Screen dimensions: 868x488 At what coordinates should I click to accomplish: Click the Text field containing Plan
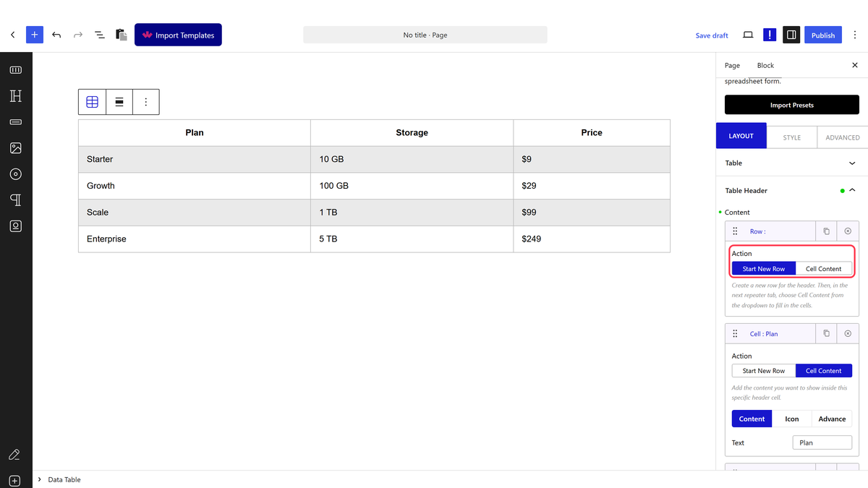[822, 442]
